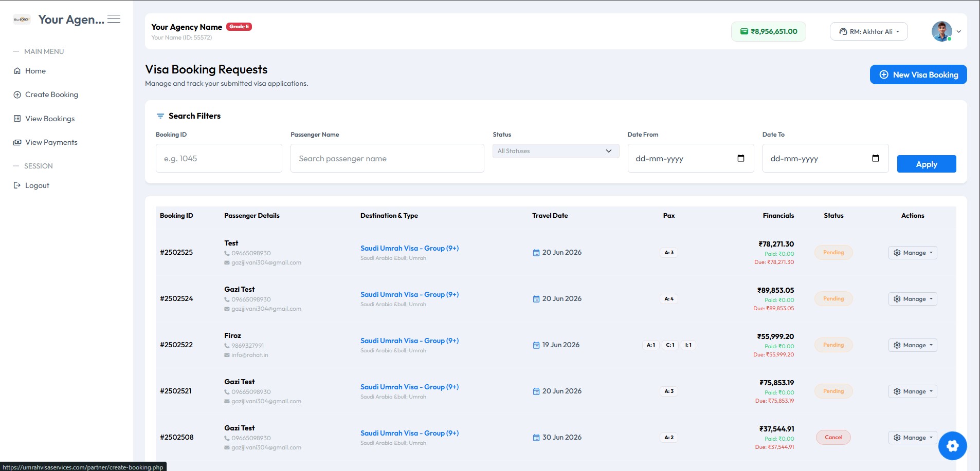Click passenger name Firoz

(x=232, y=335)
